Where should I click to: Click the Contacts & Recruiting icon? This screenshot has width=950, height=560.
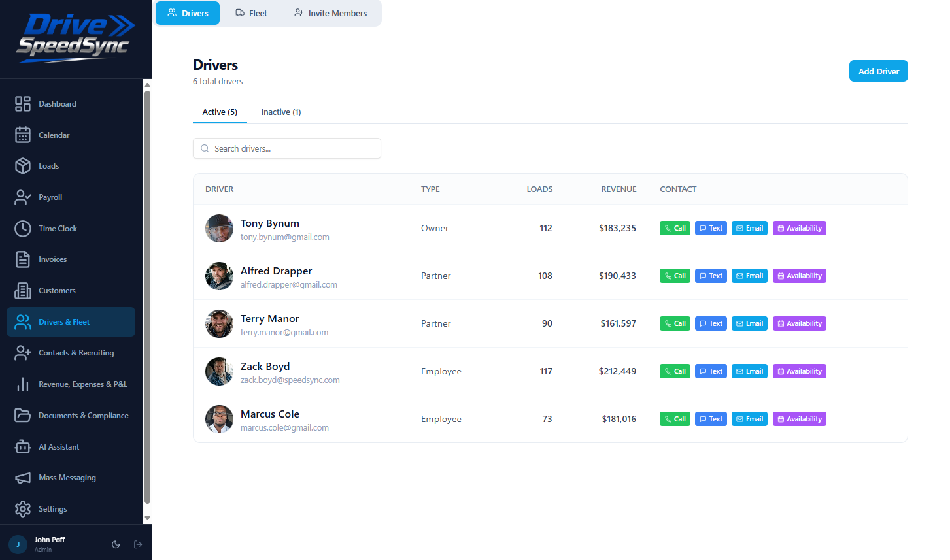point(23,353)
